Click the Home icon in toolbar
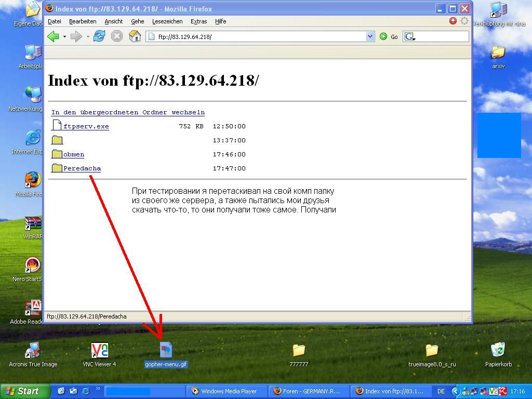The image size is (532, 399). tap(135, 36)
